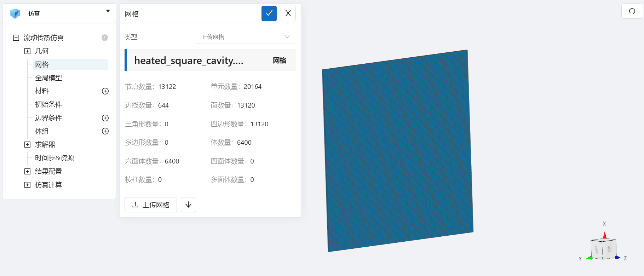Select the 材料 tree item
Image resolution: width=644 pixels, height=276 pixels.
coord(42,91)
